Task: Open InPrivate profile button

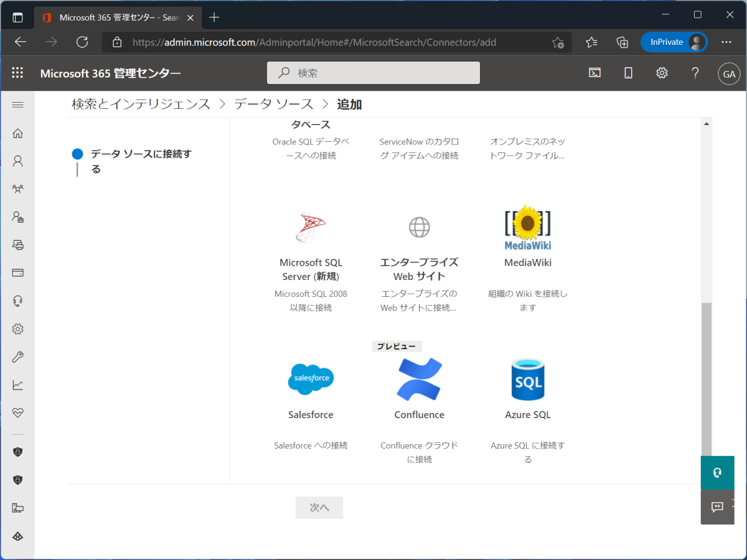Action: [674, 42]
